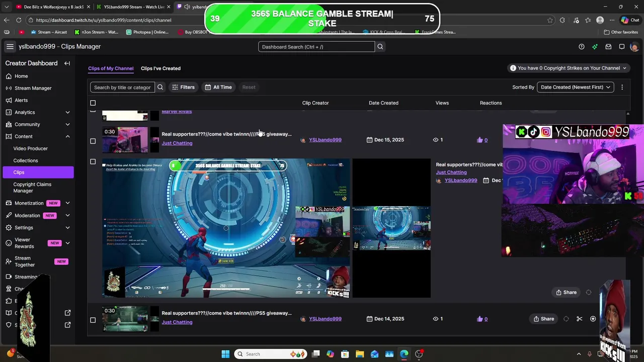Click scissors edit icon on Dec 14 clip
Screen dimensions: 644x362
(x=580, y=319)
